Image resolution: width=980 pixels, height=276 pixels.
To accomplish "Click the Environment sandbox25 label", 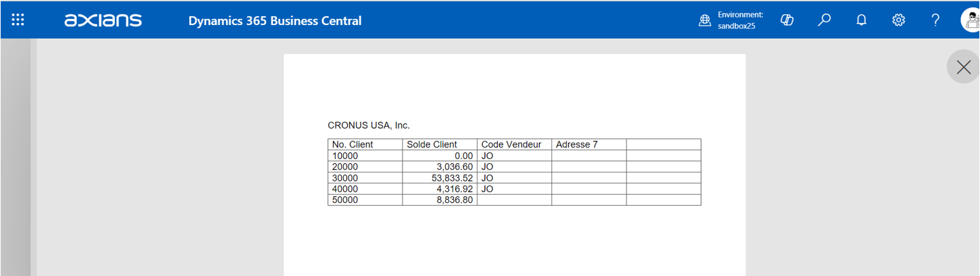I will [740, 20].
